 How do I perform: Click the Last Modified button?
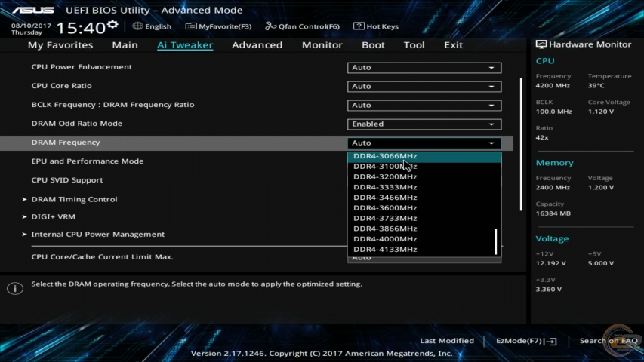click(x=447, y=341)
